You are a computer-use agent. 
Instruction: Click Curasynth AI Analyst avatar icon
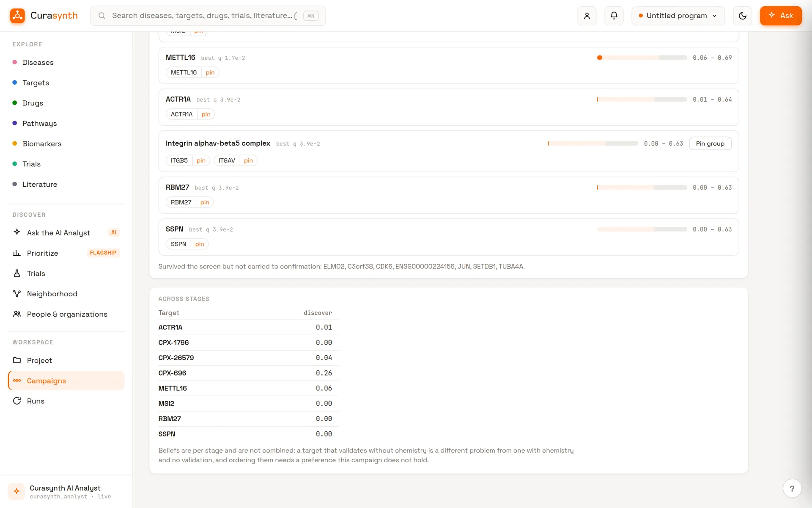(16, 491)
